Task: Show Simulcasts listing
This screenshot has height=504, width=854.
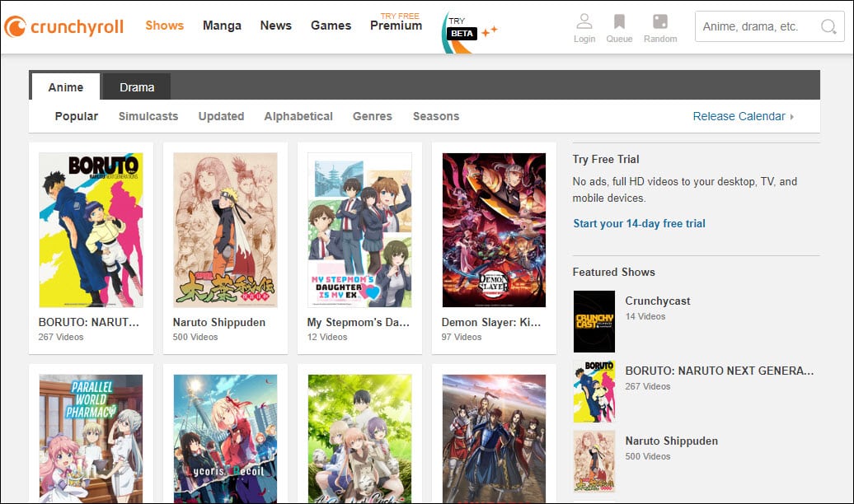Action: [x=148, y=116]
